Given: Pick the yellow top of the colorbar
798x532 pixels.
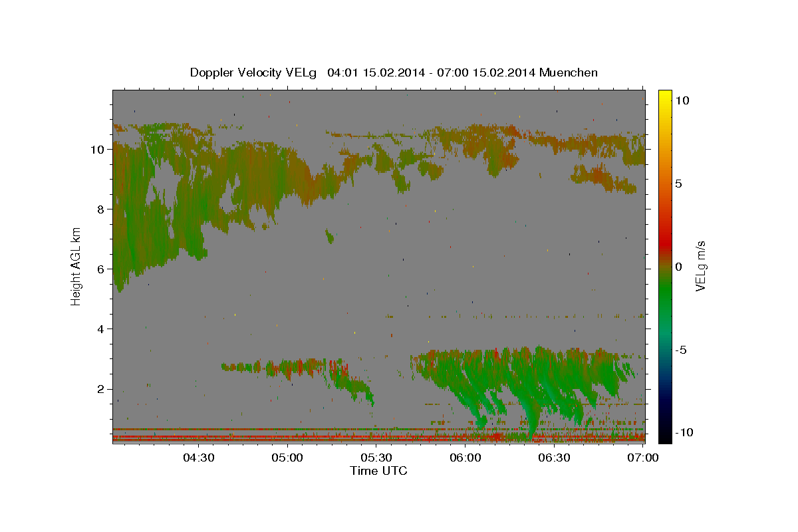Looking at the screenshot, I should tap(665, 93).
